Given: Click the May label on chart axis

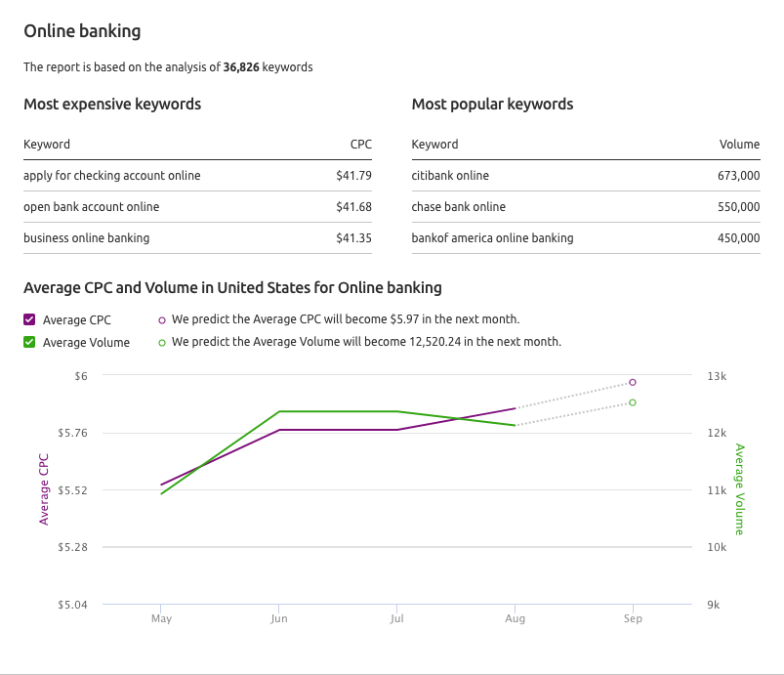Looking at the screenshot, I should (161, 618).
